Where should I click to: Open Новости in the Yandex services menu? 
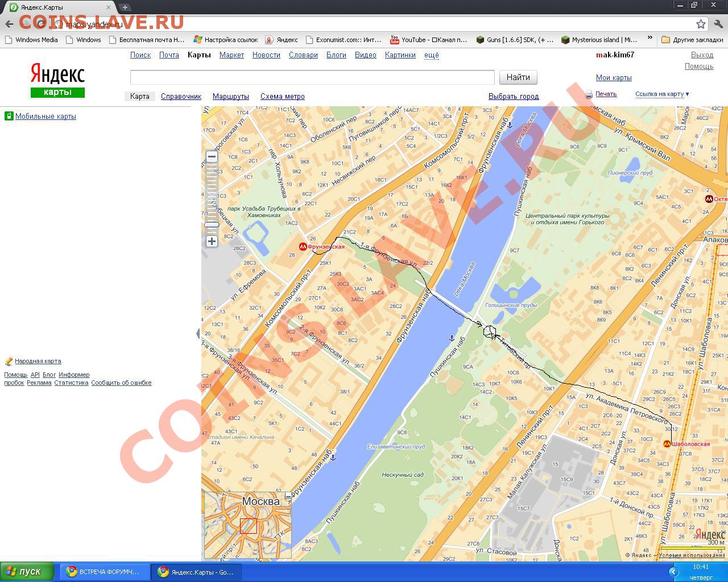point(266,55)
